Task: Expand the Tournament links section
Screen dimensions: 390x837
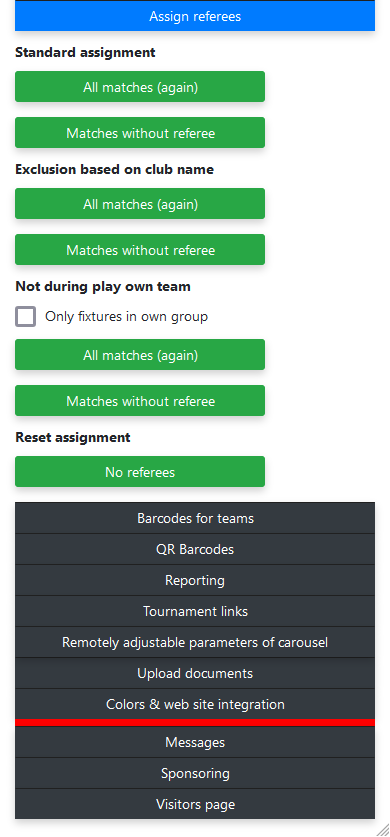Action: [195, 611]
